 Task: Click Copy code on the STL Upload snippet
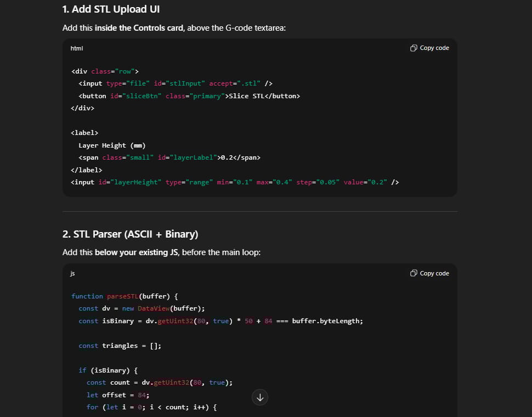(x=433, y=48)
